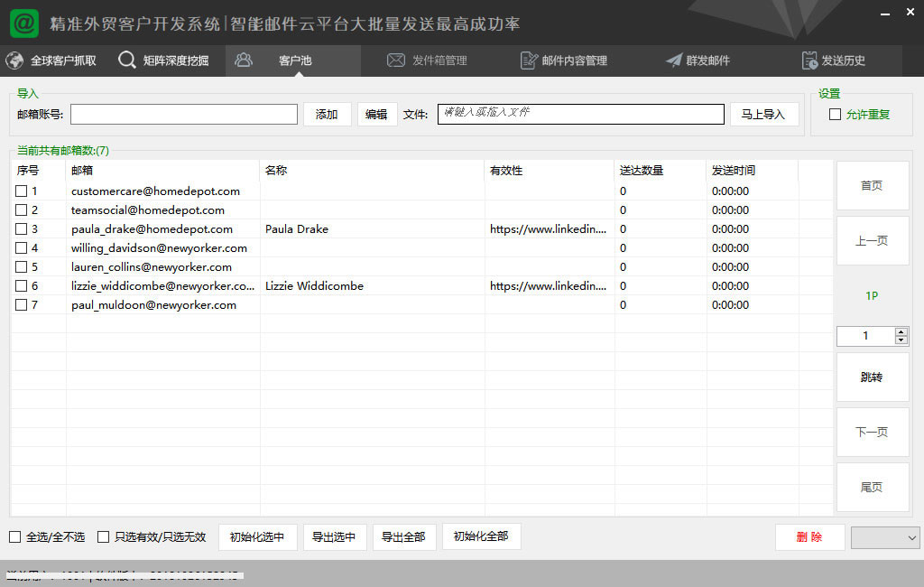
Task: Click the paper plane icon for 群发邮件
Action: coord(673,61)
